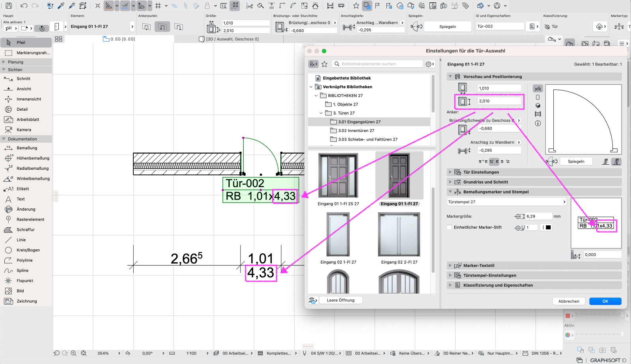Select the Kamera tool
The image size is (631, 364).
point(26,130)
